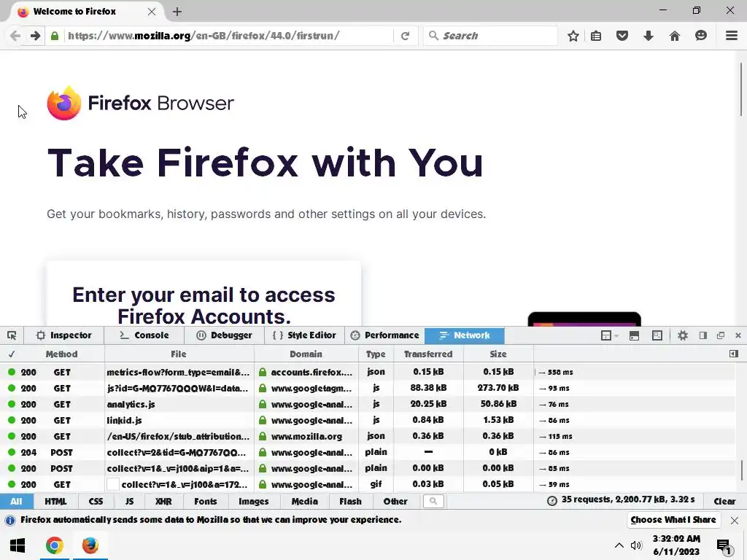Switch to the Debugger tab
Screen dimensions: 747x560
[x=224, y=335]
